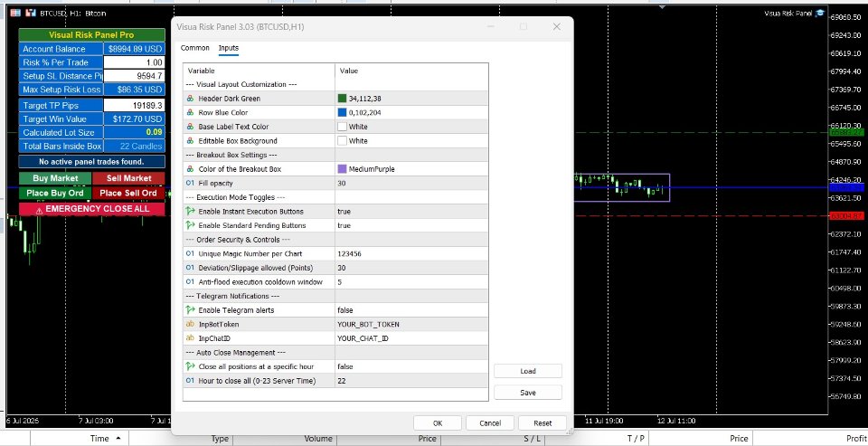
Task: Click the color icon beside Base Label Text Color
Action: (x=190, y=127)
